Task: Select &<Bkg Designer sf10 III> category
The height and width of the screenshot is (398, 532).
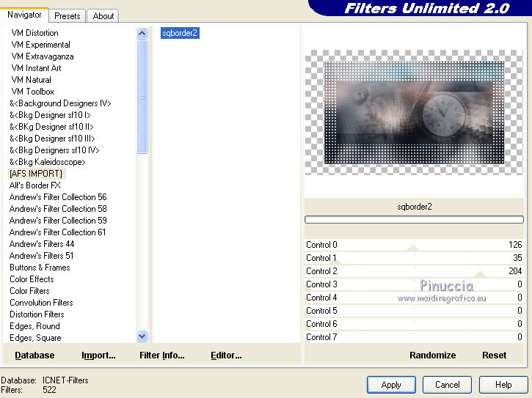Action: point(52,139)
